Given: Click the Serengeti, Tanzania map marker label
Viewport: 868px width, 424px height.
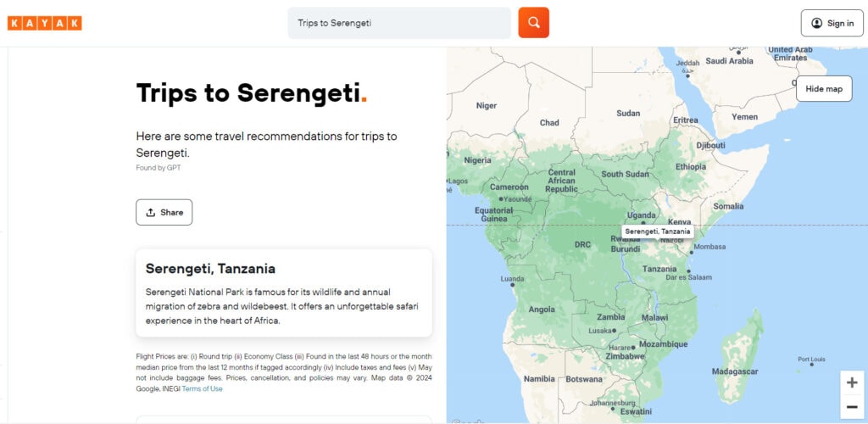Looking at the screenshot, I should (658, 232).
